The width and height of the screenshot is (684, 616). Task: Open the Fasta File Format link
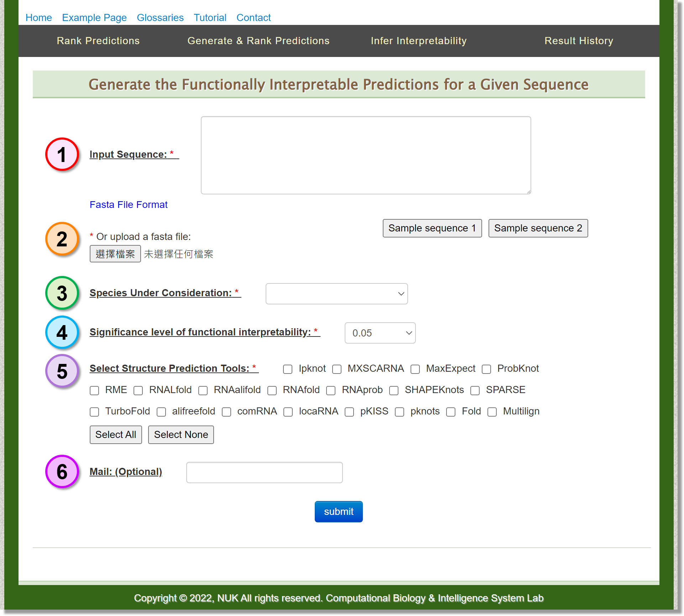(129, 205)
